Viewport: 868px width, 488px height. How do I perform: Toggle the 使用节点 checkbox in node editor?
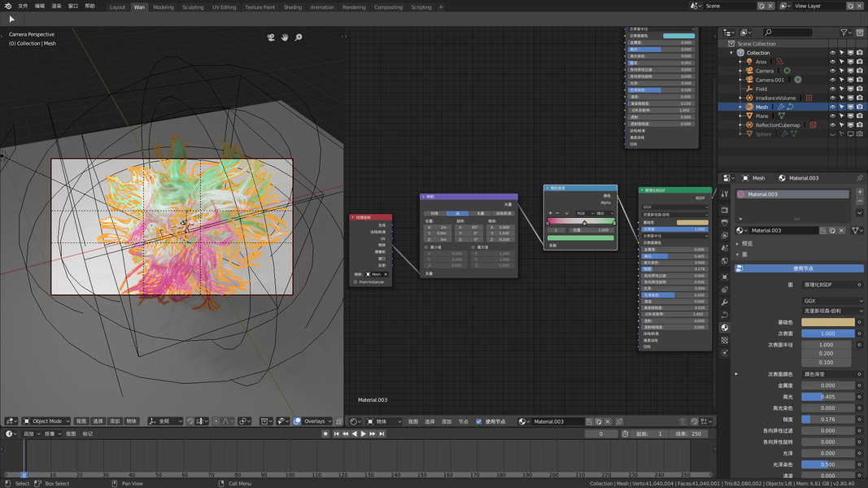478,421
